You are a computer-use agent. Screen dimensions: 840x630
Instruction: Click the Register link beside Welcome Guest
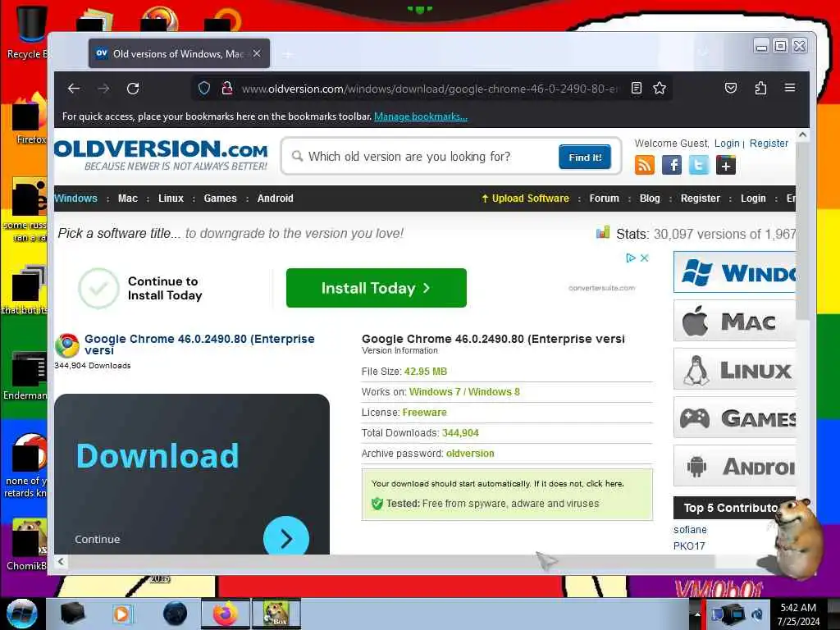(x=769, y=143)
